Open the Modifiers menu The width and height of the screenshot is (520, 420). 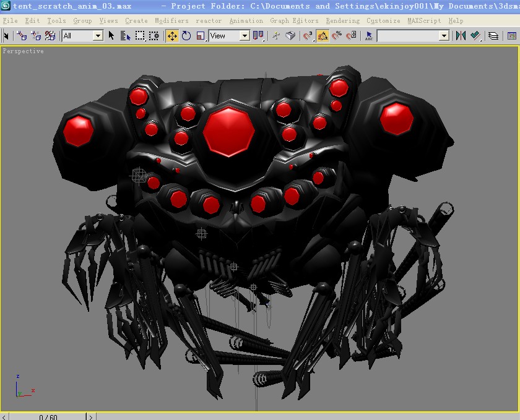171,20
